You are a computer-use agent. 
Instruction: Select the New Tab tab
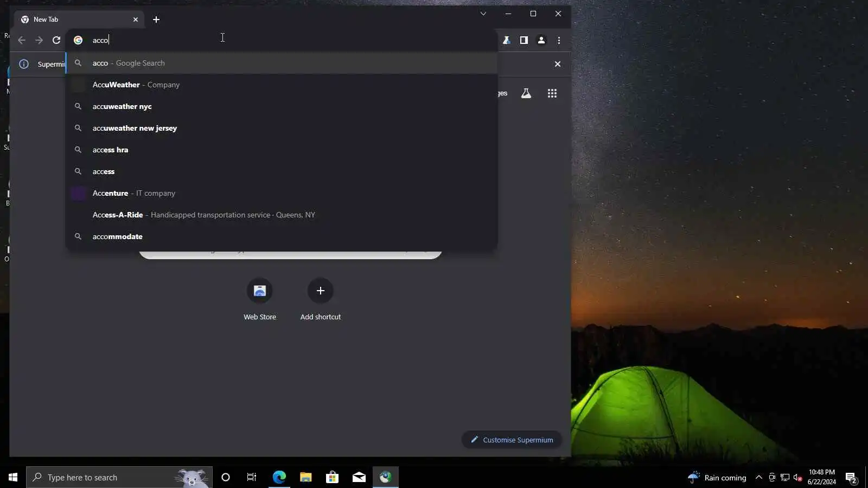(79, 20)
